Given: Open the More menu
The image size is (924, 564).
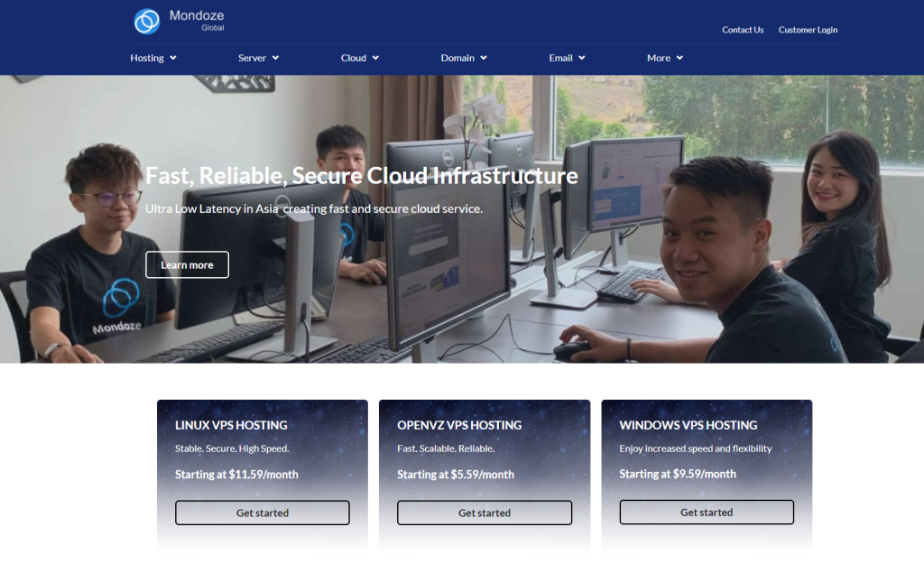Looking at the screenshot, I should tap(665, 58).
